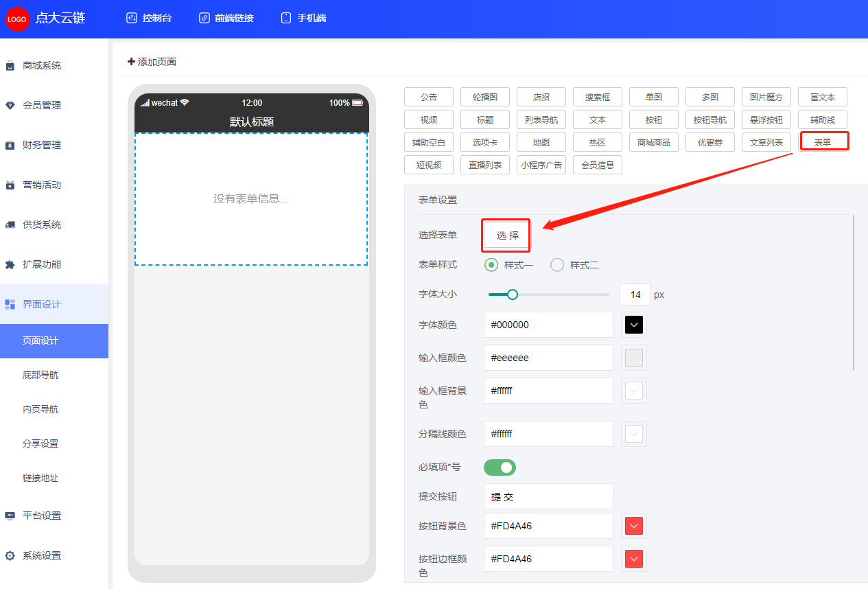Click the 会员管理 diamond icon
This screenshot has width=868, height=589.
(10, 106)
